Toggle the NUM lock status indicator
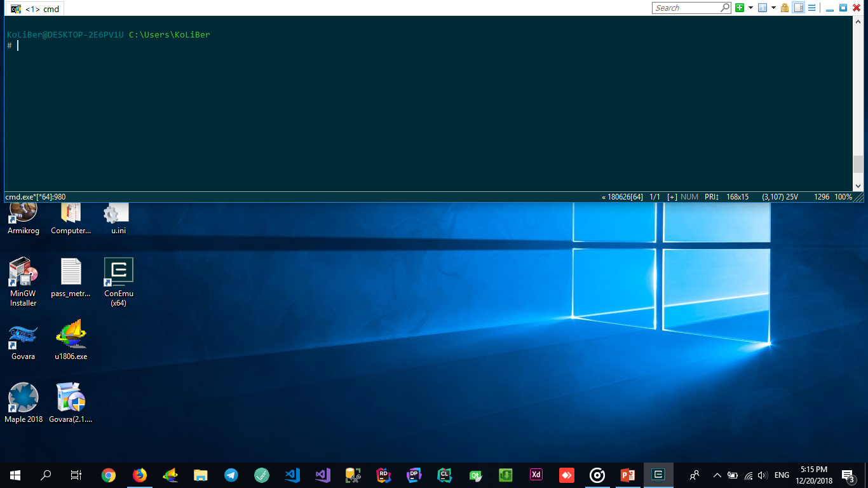Viewport: 868px width, 488px height. pos(689,197)
